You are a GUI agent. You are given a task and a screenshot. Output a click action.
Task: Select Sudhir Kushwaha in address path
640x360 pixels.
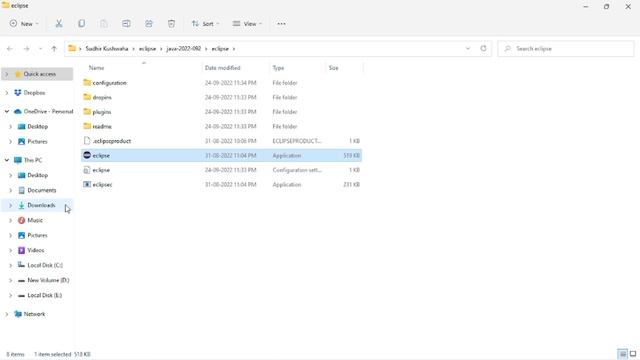coord(107,49)
